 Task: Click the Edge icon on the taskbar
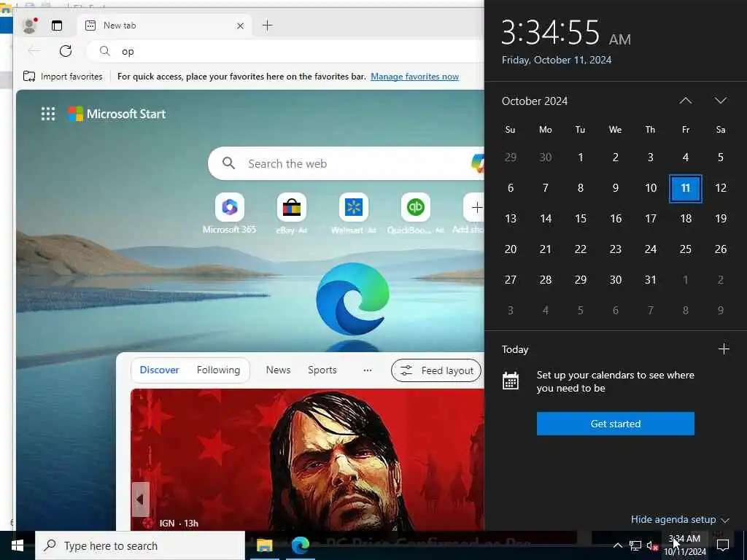click(300, 545)
